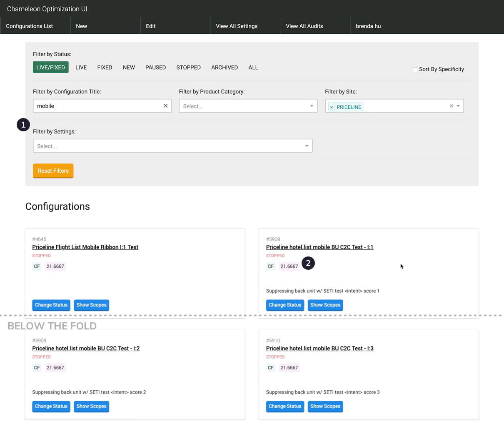The image size is (504, 427).
Task: Click the #4645 configuration ID
Action: [x=39, y=239]
